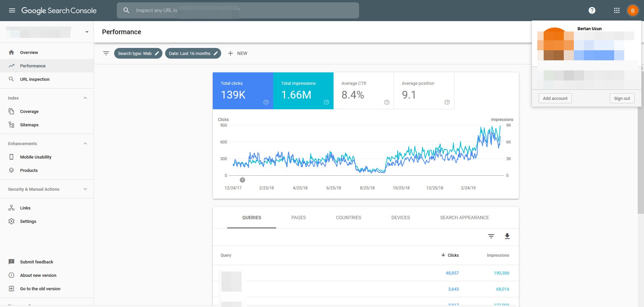Toggle the Total impressions metric card
The image size is (644, 307).
303,91
